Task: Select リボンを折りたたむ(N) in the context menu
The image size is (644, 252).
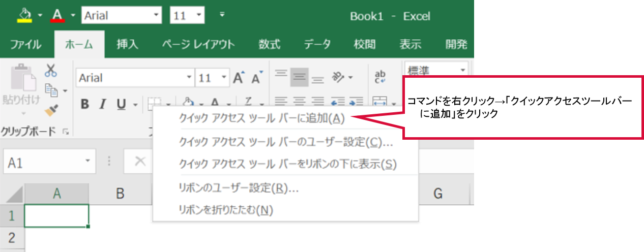Action: point(226,209)
